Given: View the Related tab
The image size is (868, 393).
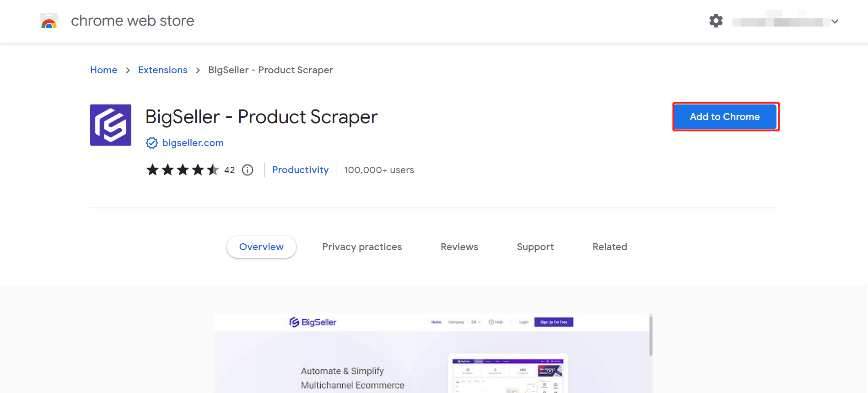Looking at the screenshot, I should coord(609,246).
